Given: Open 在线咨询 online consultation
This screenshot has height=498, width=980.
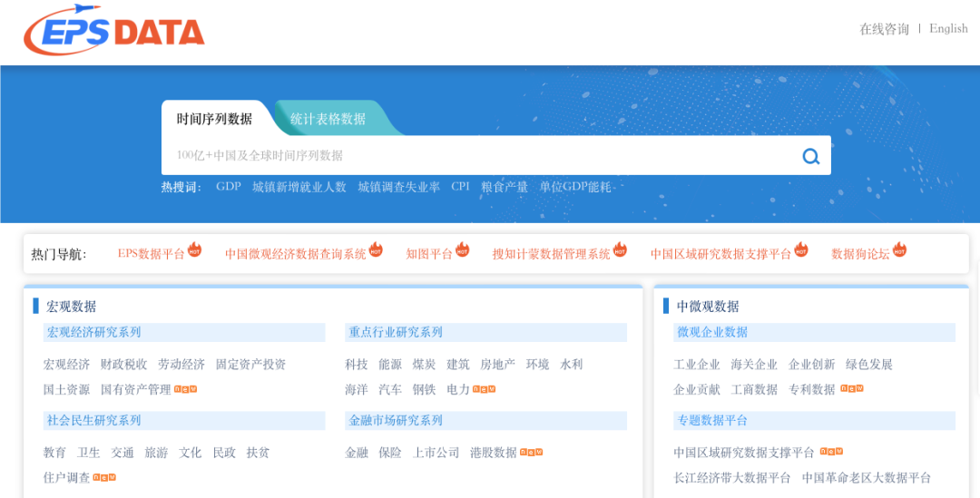Looking at the screenshot, I should coord(884,29).
